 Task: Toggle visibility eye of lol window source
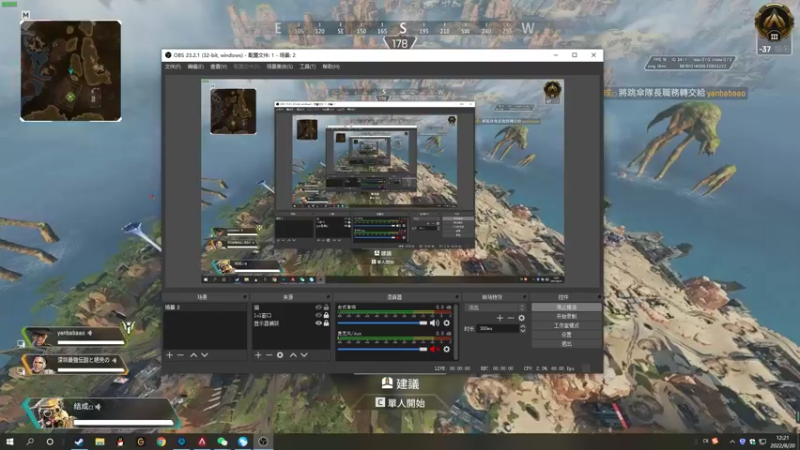click(318, 315)
